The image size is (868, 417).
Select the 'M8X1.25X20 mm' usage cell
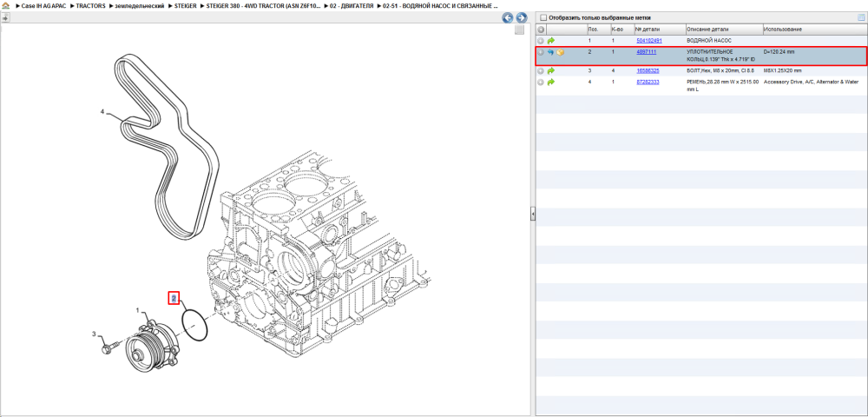(783, 71)
